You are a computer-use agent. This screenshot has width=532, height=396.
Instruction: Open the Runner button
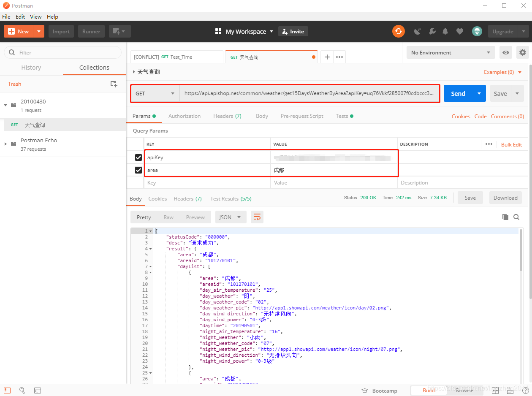coord(91,31)
